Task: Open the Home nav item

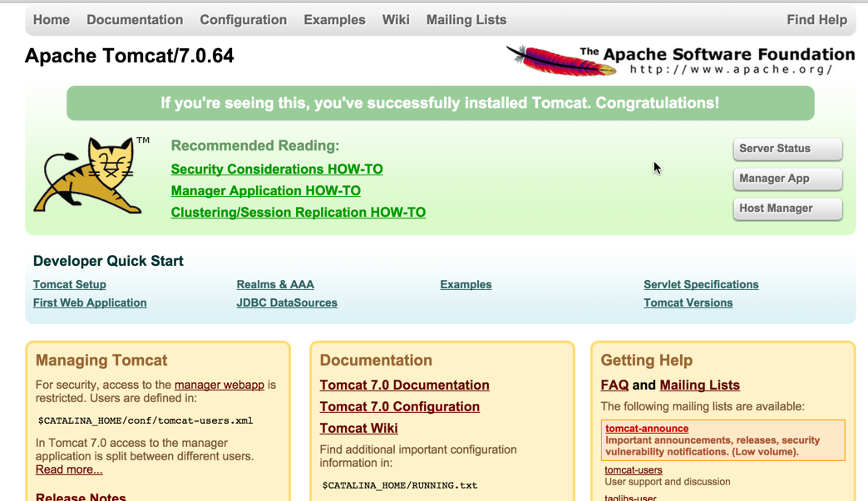Action: pyautogui.click(x=52, y=20)
